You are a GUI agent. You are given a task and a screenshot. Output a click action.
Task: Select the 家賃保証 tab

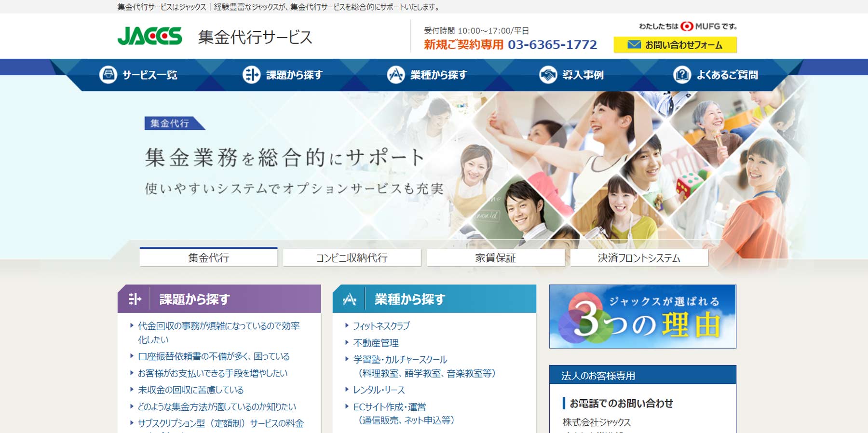click(496, 257)
